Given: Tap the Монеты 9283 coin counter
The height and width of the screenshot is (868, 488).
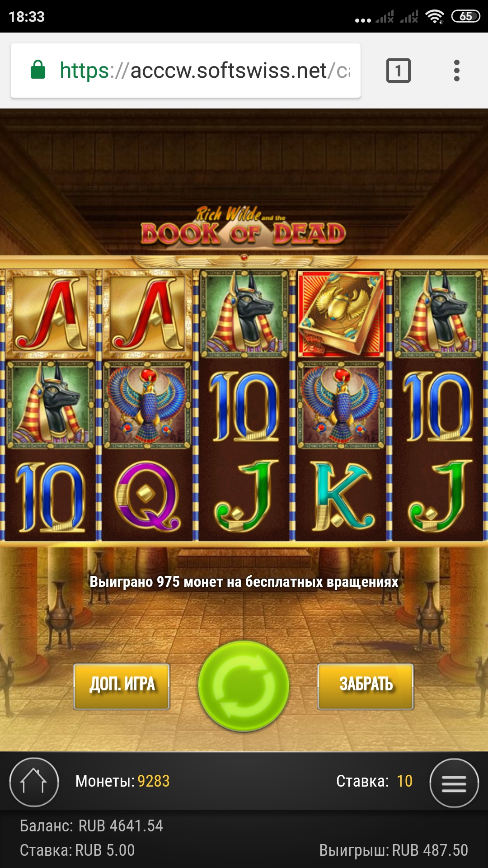Looking at the screenshot, I should pyautogui.click(x=122, y=781).
